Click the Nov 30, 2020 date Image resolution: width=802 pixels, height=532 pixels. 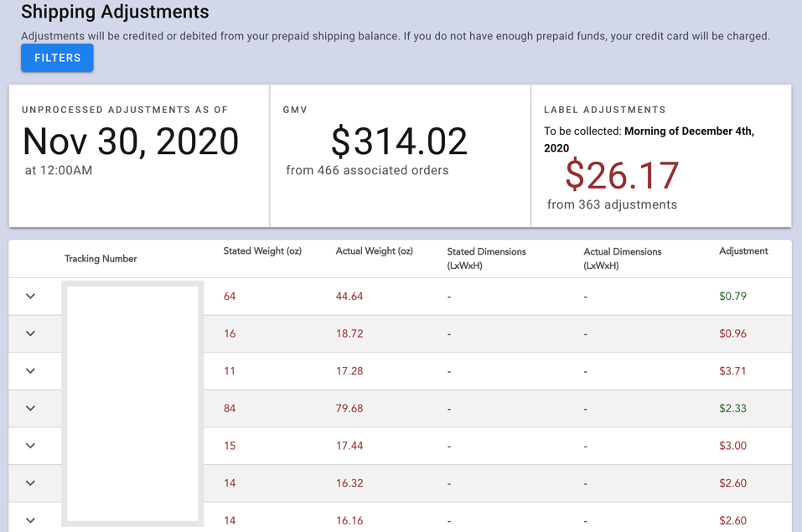(x=131, y=142)
